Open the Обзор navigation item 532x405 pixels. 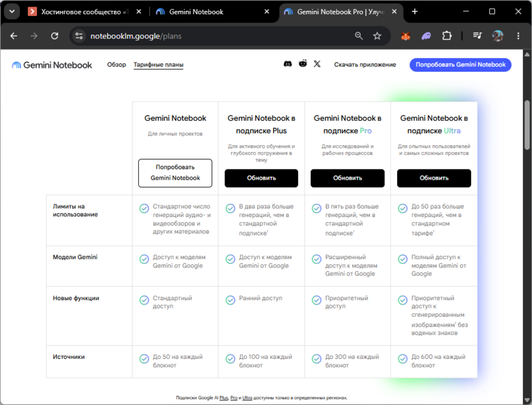[116, 65]
